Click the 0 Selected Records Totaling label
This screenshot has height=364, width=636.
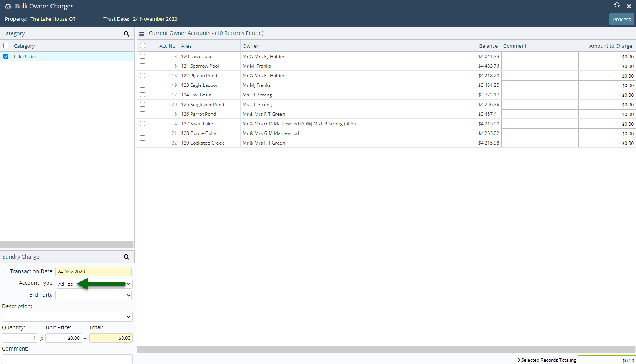547,360
